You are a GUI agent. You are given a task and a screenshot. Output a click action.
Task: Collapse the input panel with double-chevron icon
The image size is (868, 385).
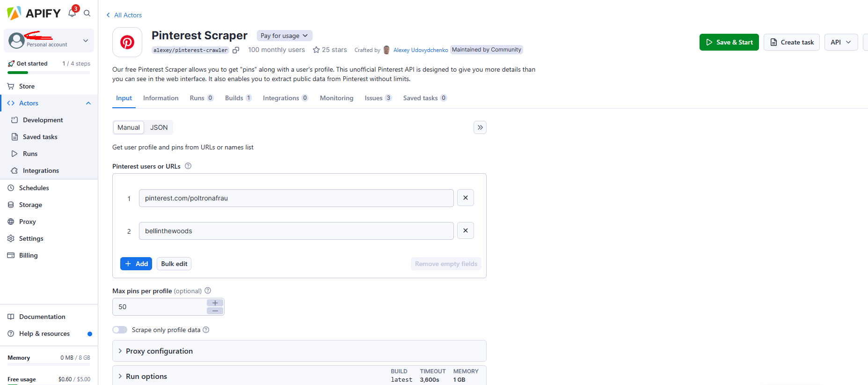point(480,127)
